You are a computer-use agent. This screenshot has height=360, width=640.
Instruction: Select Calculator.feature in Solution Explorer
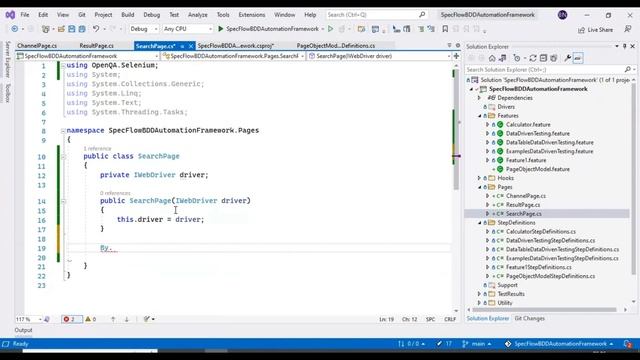coord(528,124)
